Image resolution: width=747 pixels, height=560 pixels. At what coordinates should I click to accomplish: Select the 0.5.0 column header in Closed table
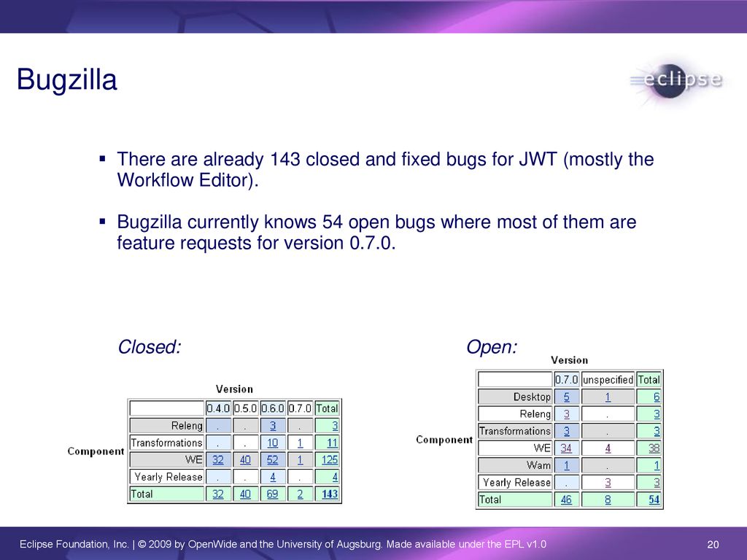click(x=245, y=408)
